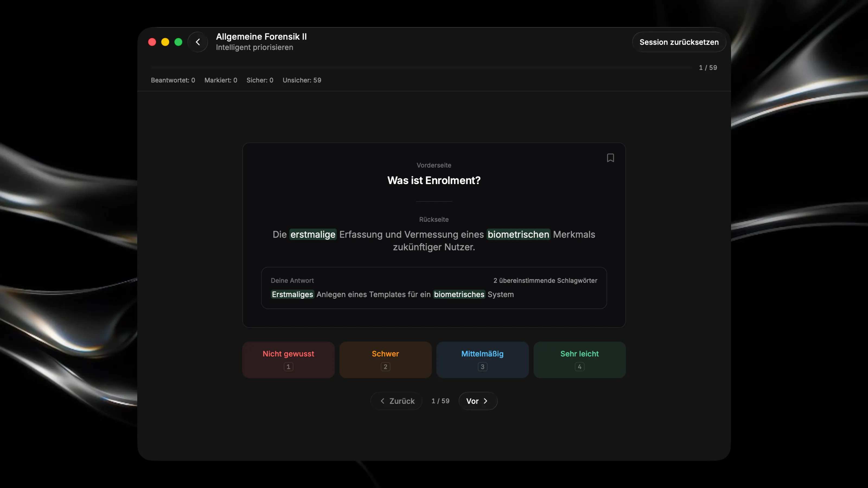Screen dimensions: 868x488
Task: Rate the card as Nicht gewusst
Action: point(288,360)
